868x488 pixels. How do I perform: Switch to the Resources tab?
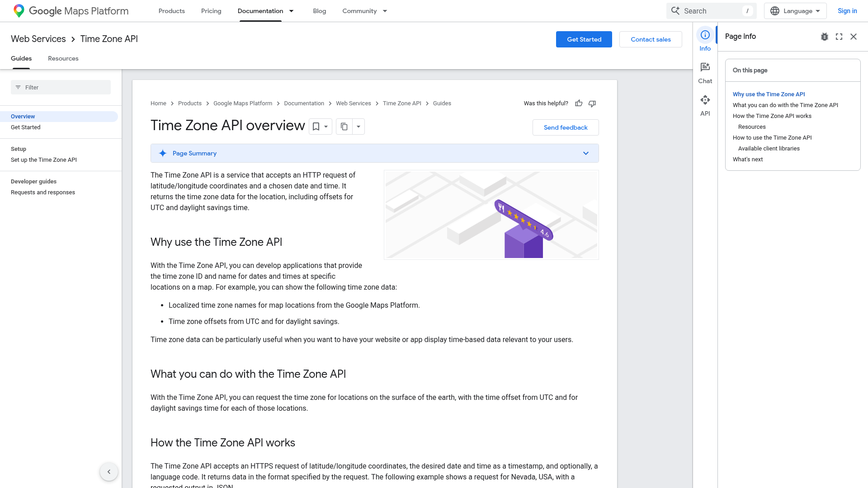pyautogui.click(x=63, y=58)
